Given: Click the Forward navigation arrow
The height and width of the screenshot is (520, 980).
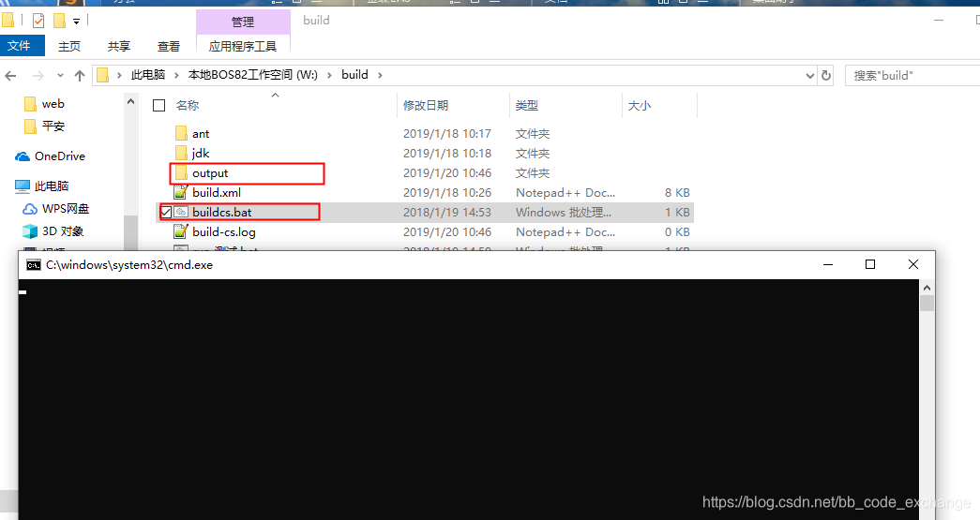Looking at the screenshot, I should point(38,76).
